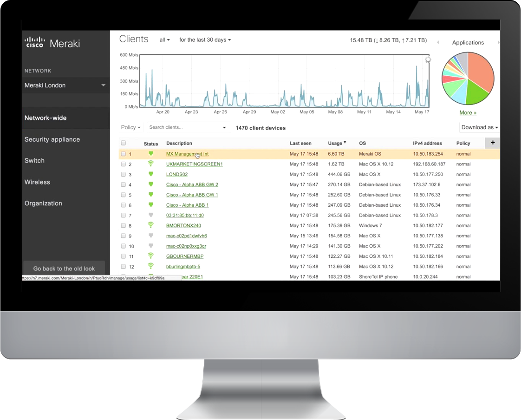Sort by Description column header
Image resolution: width=521 pixels, height=420 pixels.
pos(179,143)
